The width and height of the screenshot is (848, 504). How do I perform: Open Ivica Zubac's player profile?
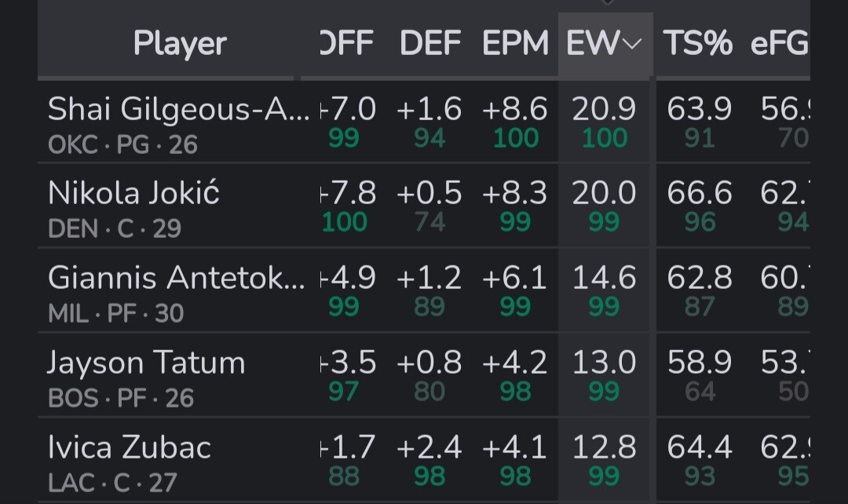coord(130,447)
